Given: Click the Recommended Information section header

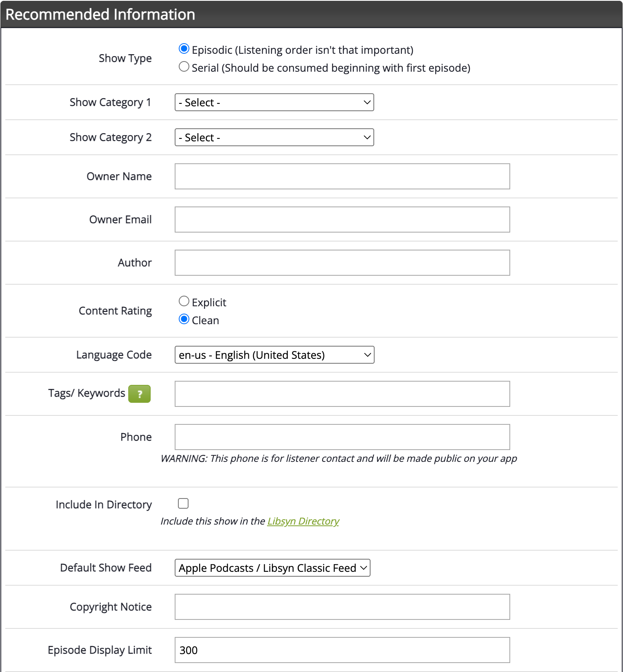Looking at the screenshot, I should (x=100, y=15).
